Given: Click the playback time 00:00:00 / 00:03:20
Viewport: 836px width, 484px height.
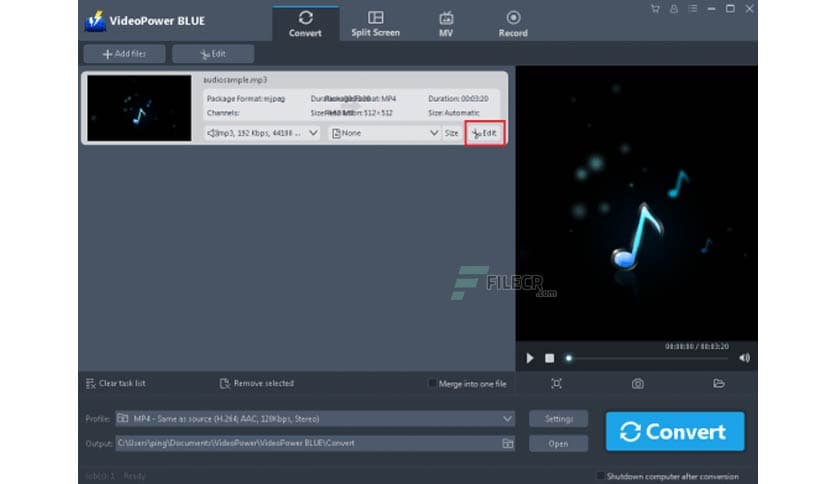Looking at the screenshot, I should click(x=696, y=346).
